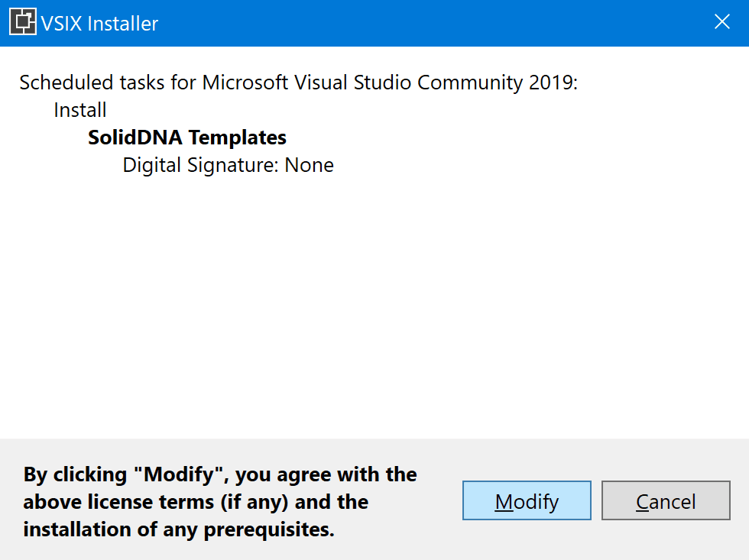The width and height of the screenshot is (749, 560).
Task: Click the Digital Signature label
Action: point(200,165)
